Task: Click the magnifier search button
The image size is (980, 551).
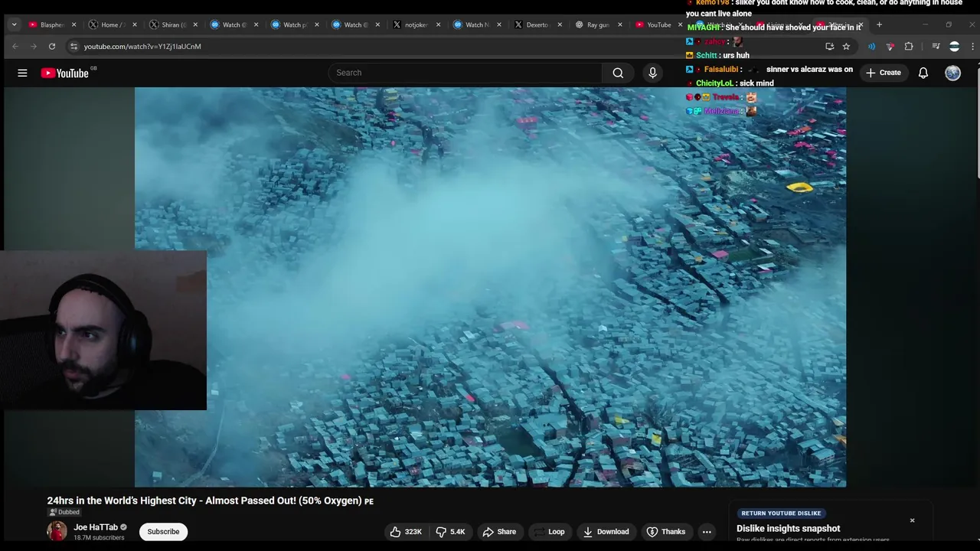Action: pos(618,73)
